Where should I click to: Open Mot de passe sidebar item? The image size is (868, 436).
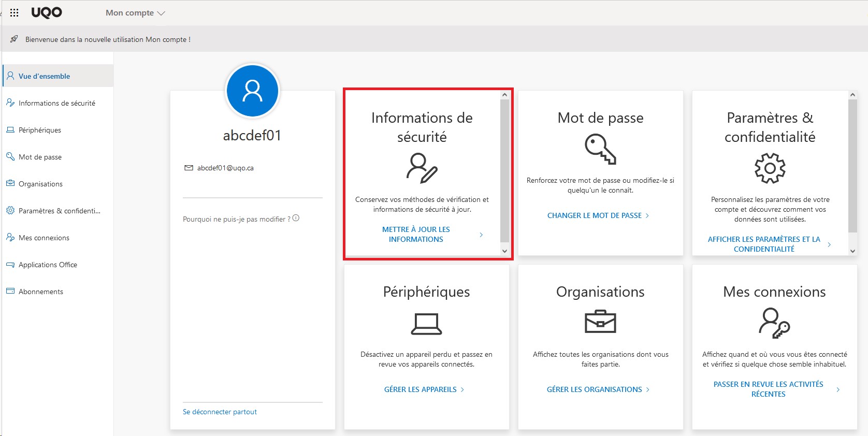(58, 157)
